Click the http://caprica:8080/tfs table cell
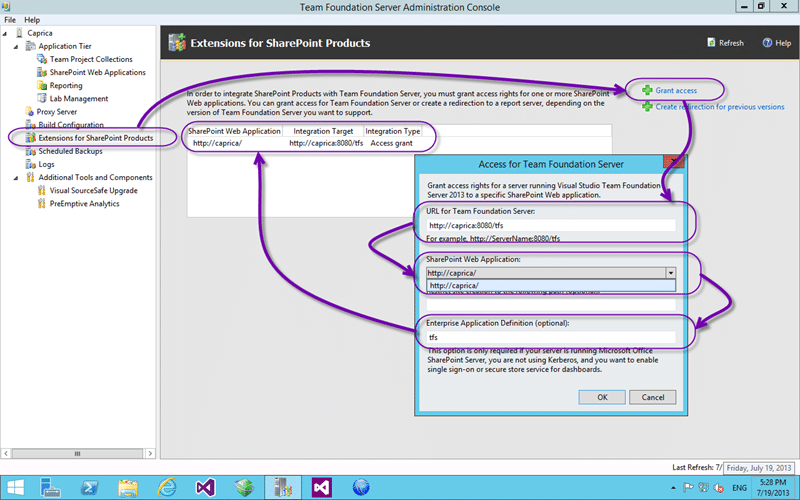The image size is (800, 500). click(326, 143)
